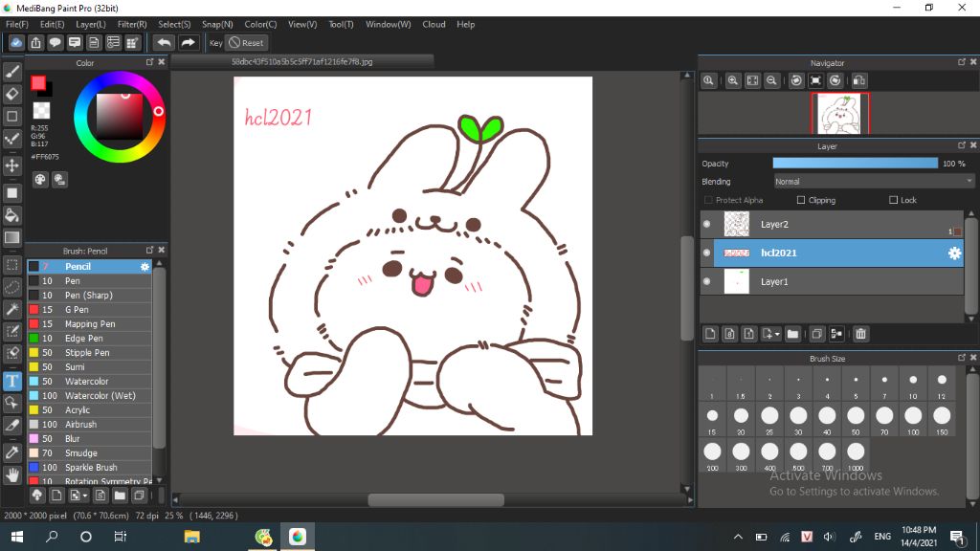Open the Snap menu
Screen dimensions: 980x551
click(217, 24)
